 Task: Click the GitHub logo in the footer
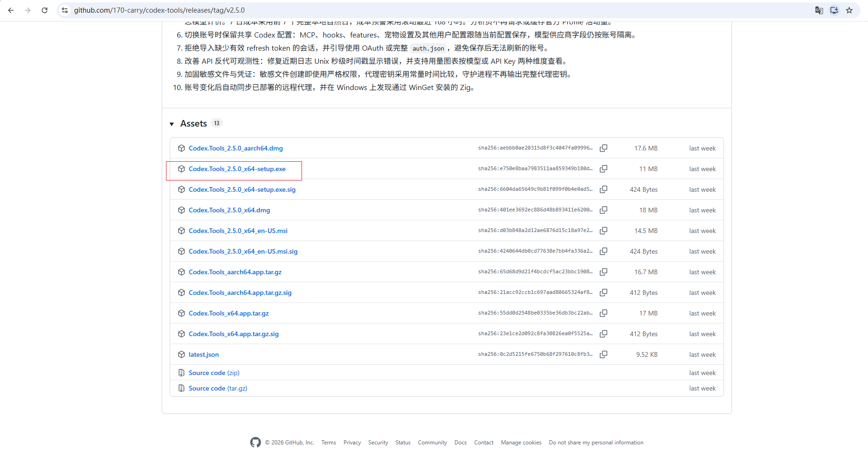coord(256,442)
